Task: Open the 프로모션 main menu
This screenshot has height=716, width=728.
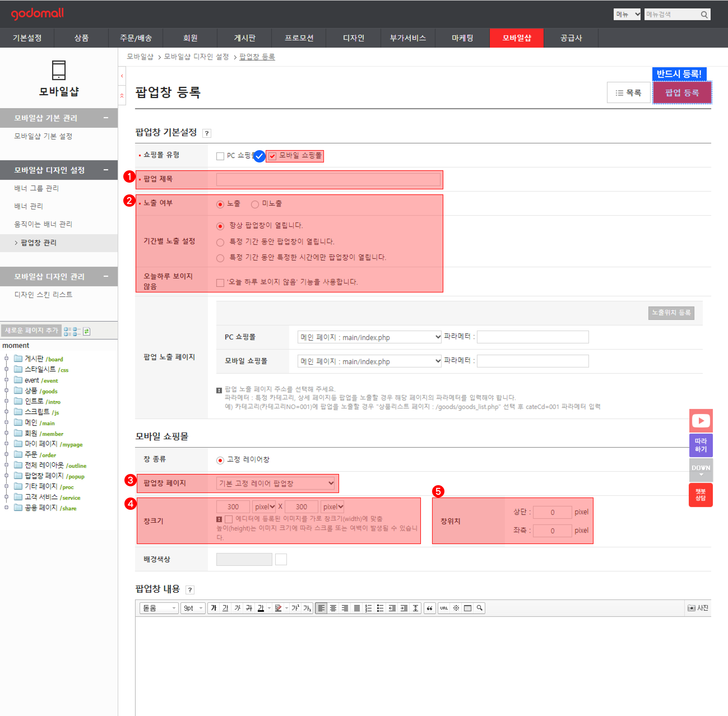Action: pos(299,38)
